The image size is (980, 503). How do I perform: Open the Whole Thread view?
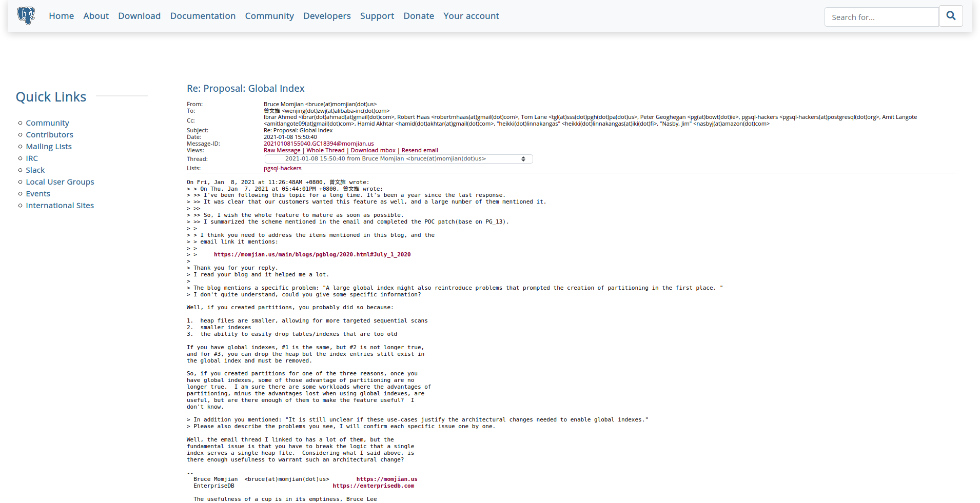click(x=325, y=150)
